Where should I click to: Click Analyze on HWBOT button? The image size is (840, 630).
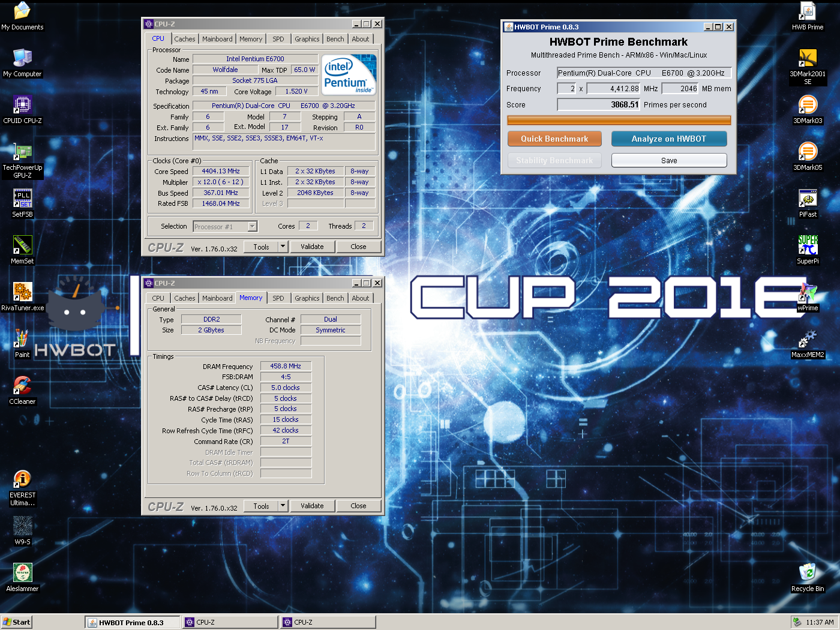click(669, 139)
